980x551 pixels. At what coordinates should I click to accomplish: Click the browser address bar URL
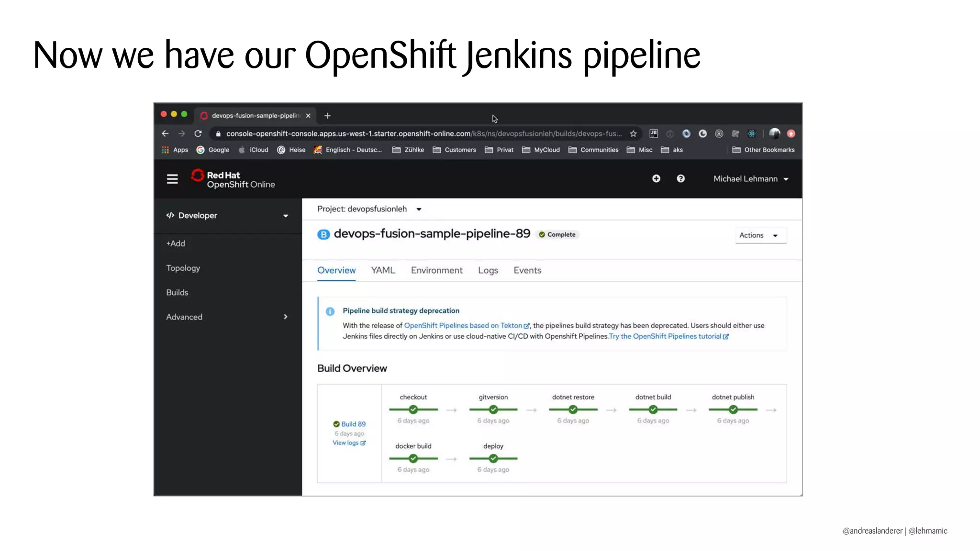pyautogui.click(x=421, y=134)
